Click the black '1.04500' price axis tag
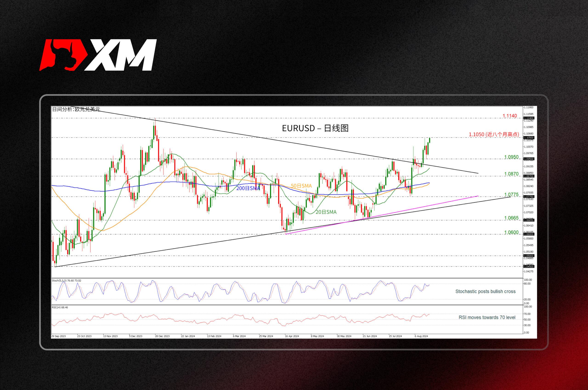 [x=529, y=266]
